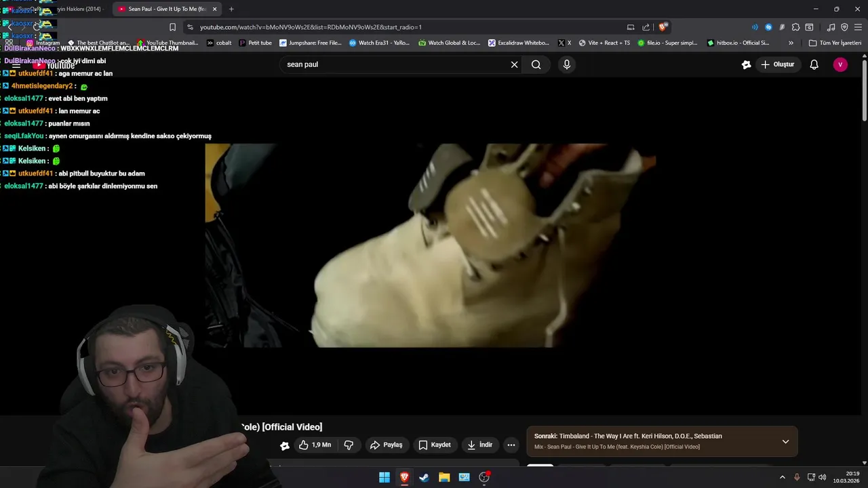Screen dimensions: 868x488
Task: Open the browser hamburger main menu
Action: click(858, 27)
